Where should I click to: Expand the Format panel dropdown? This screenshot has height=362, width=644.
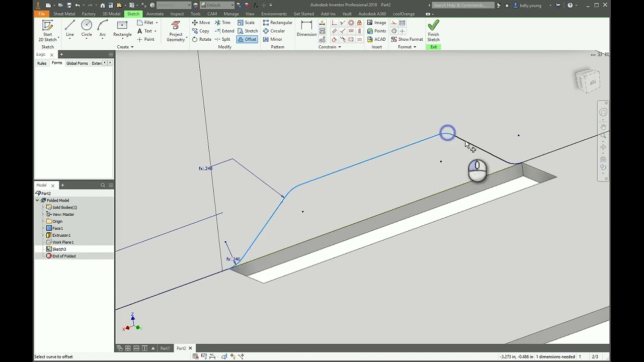tap(407, 47)
